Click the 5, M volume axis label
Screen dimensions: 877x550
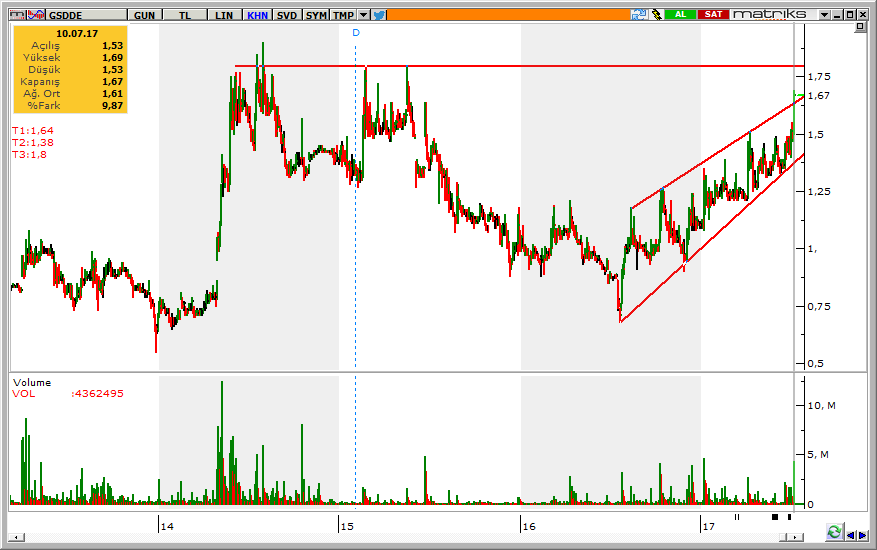tap(818, 455)
